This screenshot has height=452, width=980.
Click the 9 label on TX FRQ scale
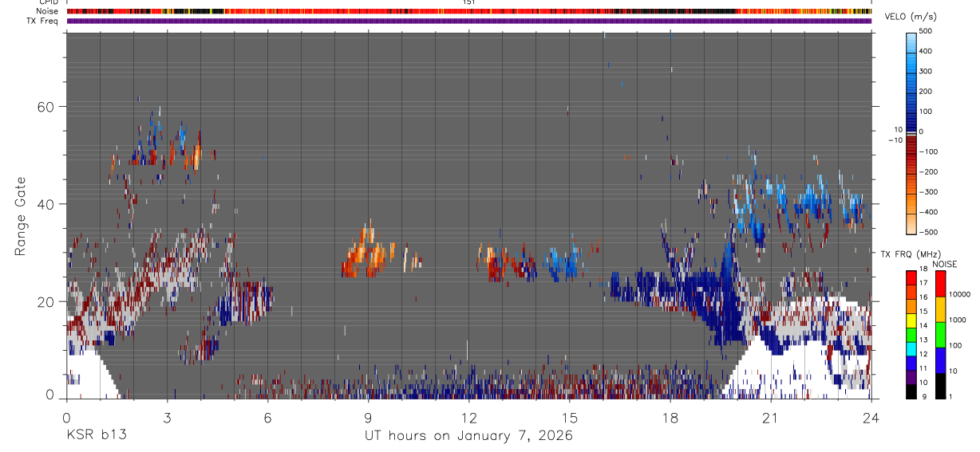pos(924,397)
